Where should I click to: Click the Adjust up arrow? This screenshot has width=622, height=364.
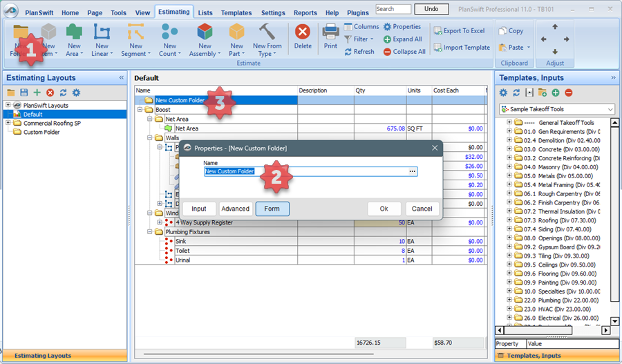[x=554, y=27]
